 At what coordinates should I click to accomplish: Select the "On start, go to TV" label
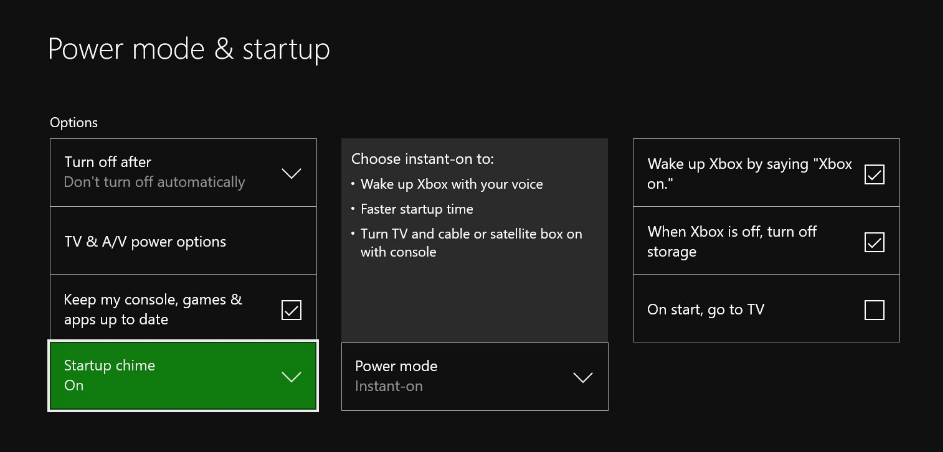tap(706, 310)
